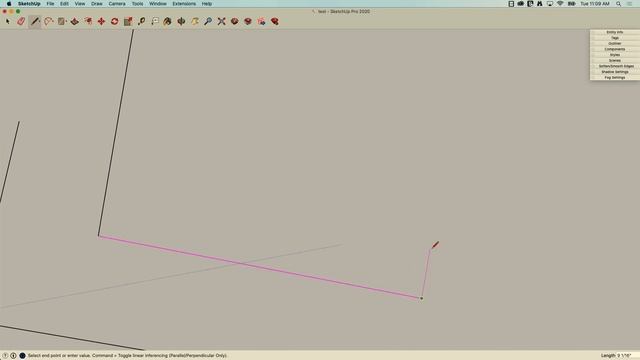This screenshot has height=360, width=640.
Task: Select the Rectangle shape tool
Action: tap(62, 21)
